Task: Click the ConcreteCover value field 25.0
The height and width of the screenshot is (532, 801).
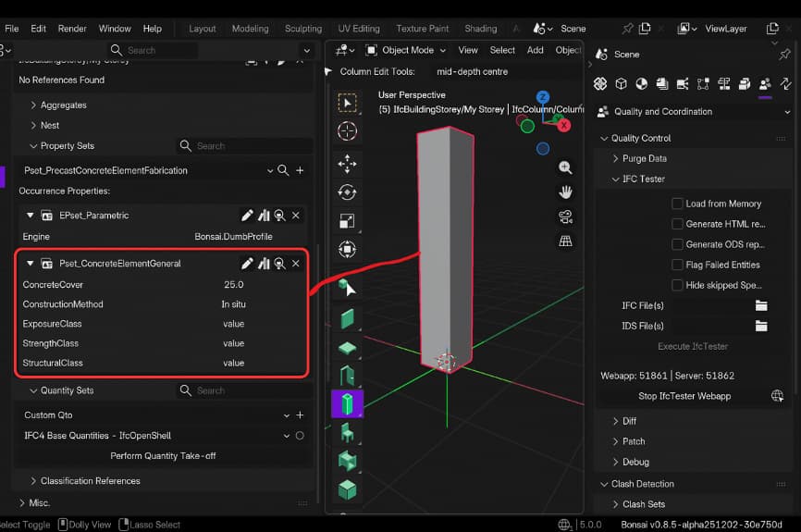Action: click(233, 285)
